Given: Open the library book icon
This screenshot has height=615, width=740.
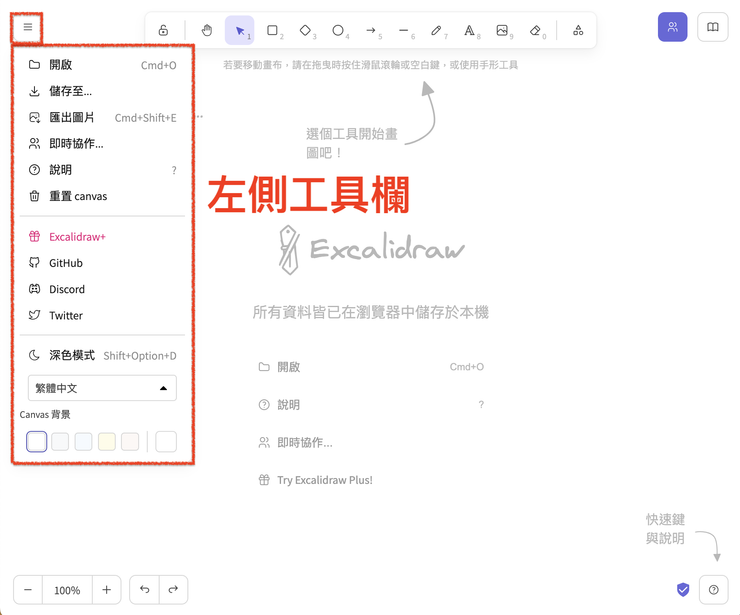Looking at the screenshot, I should [713, 27].
